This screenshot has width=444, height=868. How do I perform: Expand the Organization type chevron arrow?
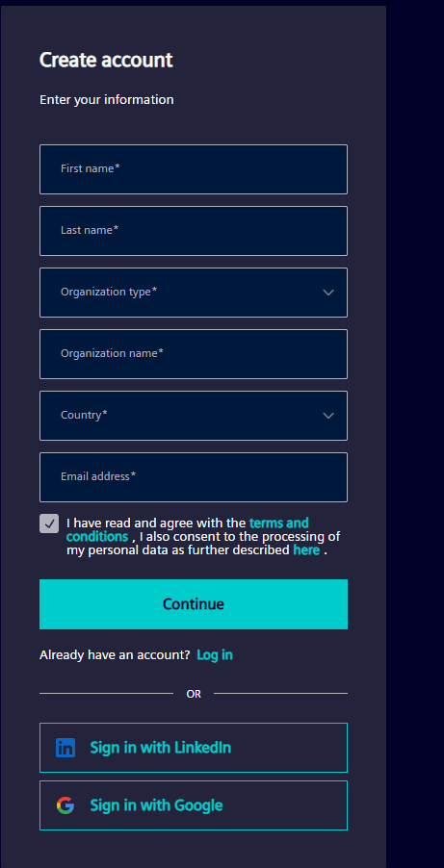tap(328, 293)
